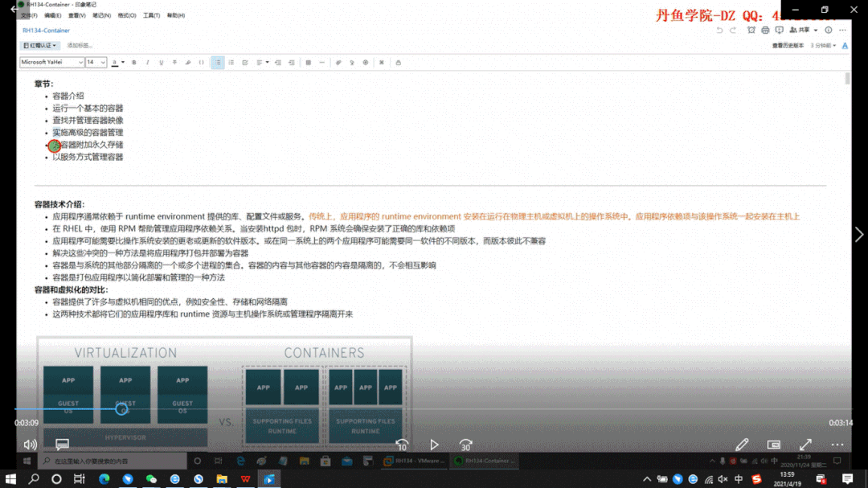Toggle video fullscreen
Image resolution: width=868 pixels, height=488 pixels.
(805, 445)
